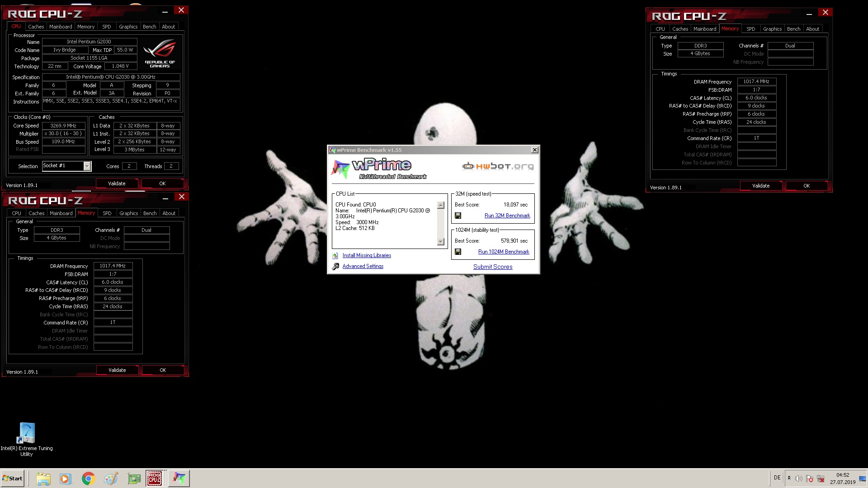Click the Install Missing Libraries icon
Image resolution: width=868 pixels, height=488 pixels.
[335, 256]
